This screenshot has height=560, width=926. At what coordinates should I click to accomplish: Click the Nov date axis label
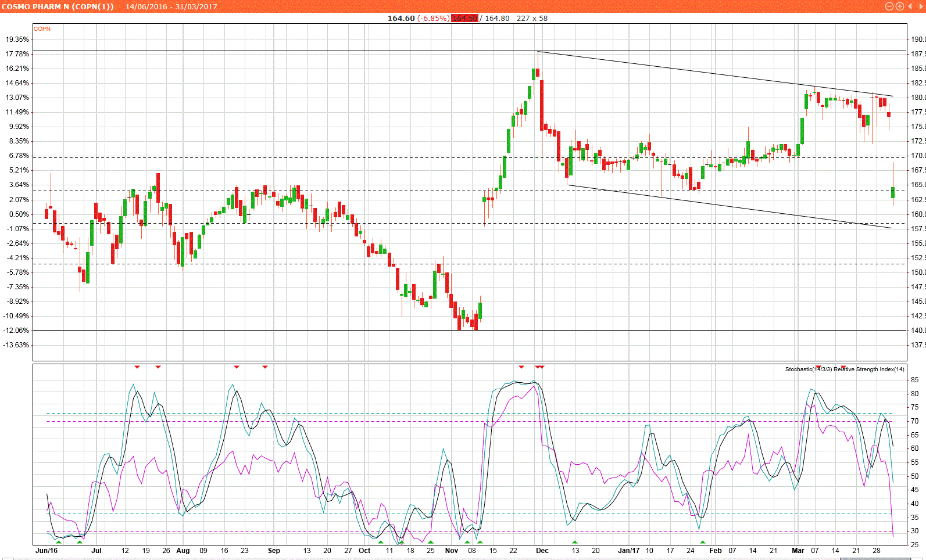452,550
